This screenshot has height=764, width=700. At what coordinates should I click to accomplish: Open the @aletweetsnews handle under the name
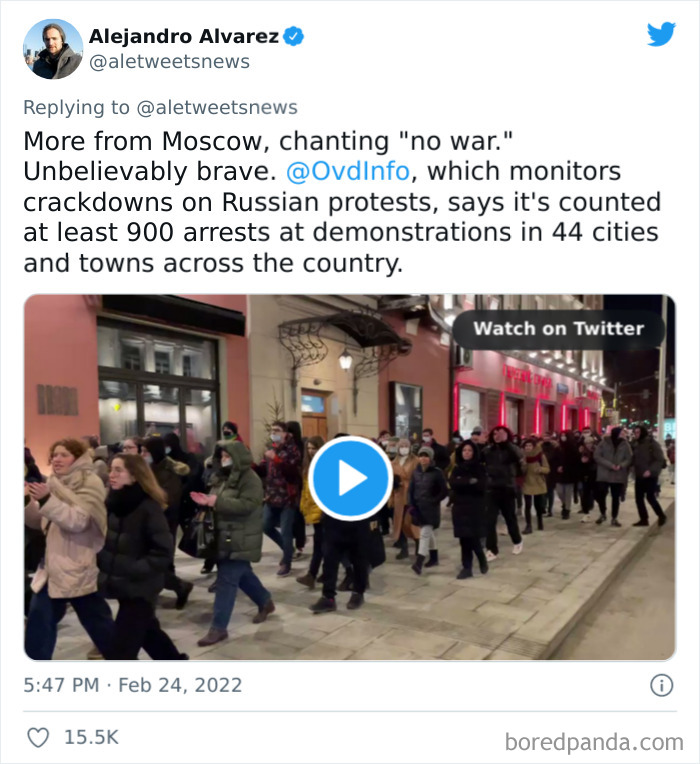tap(170, 62)
